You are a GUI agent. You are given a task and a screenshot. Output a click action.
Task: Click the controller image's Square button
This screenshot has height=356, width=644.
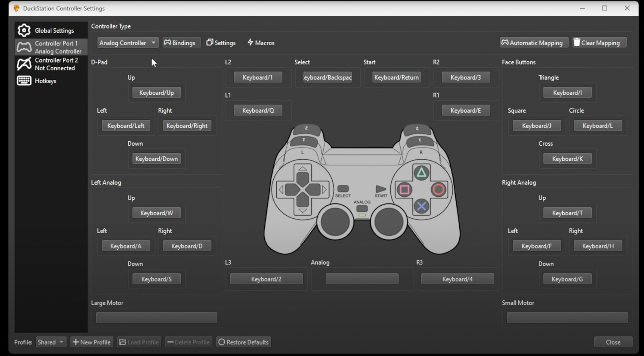(405, 189)
